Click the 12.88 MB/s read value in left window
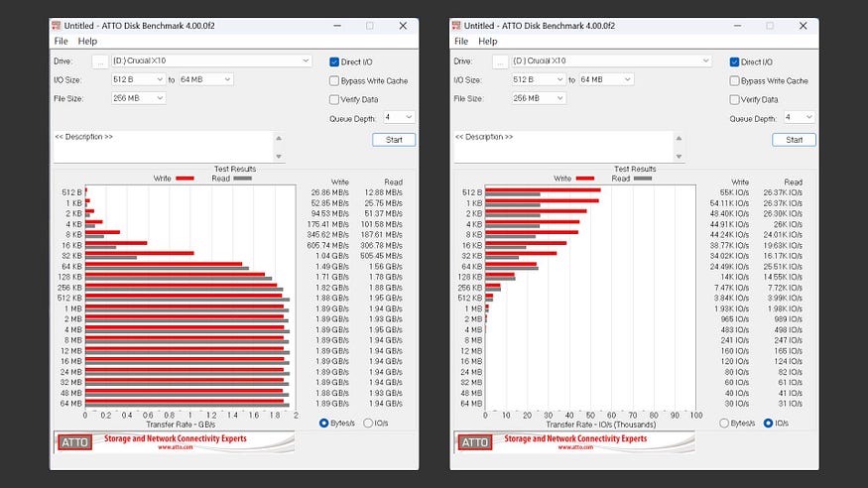Image resolution: width=868 pixels, height=488 pixels. tap(384, 192)
